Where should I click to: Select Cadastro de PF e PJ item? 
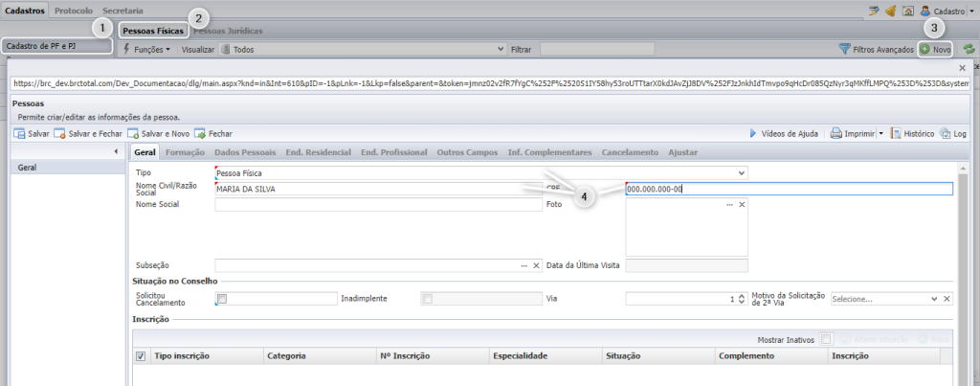click(56, 46)
